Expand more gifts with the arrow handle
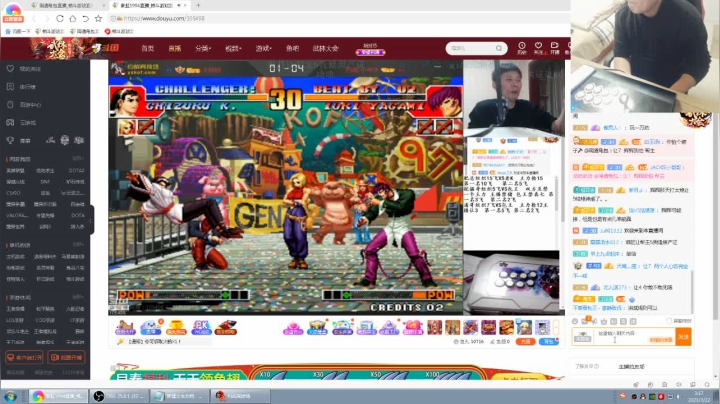 tap(556, 327)
